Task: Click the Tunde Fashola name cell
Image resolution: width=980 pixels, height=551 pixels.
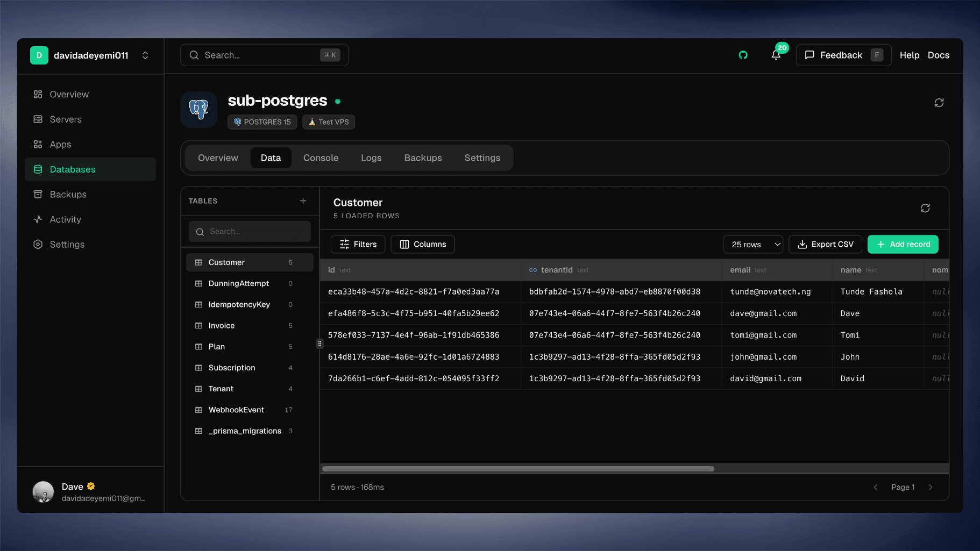Action: click(878, 291)
